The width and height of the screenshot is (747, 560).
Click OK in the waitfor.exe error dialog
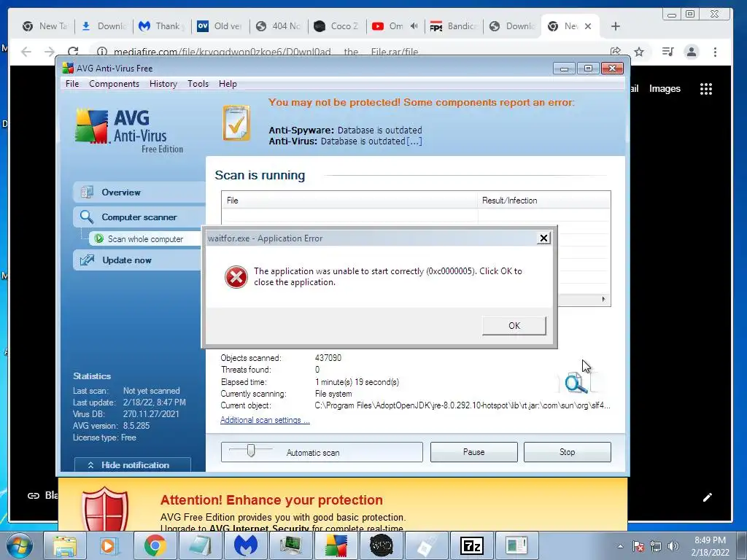pyautogui.click(x=514, y=326)
